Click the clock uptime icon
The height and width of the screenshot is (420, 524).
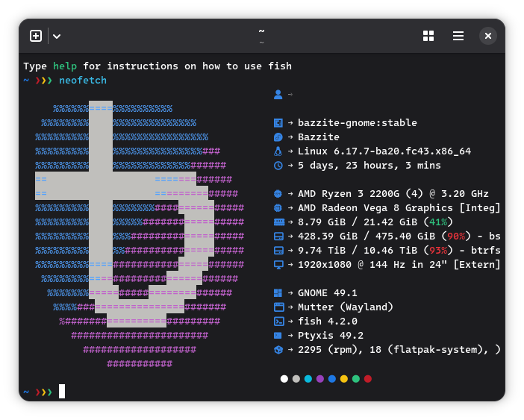coord(278,166)
